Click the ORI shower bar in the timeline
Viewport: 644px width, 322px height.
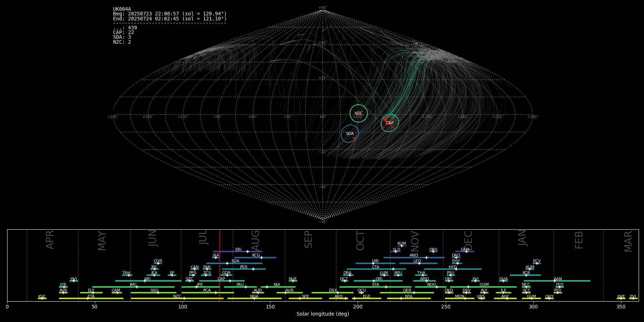378,281
